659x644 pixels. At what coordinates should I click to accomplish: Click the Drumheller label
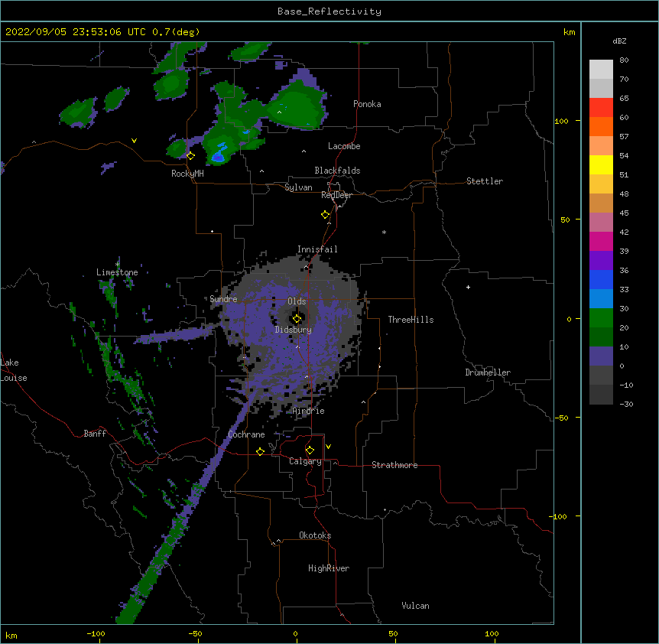tap(488, 372)
